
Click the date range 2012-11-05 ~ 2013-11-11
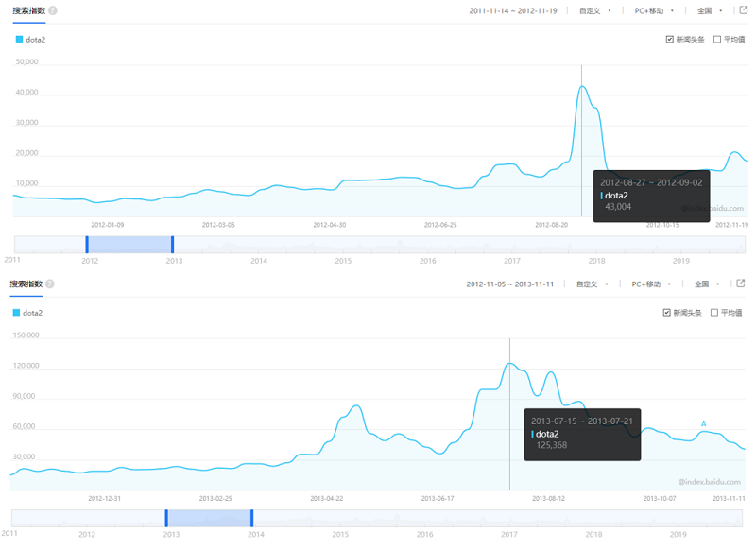[x=510, y=284]
